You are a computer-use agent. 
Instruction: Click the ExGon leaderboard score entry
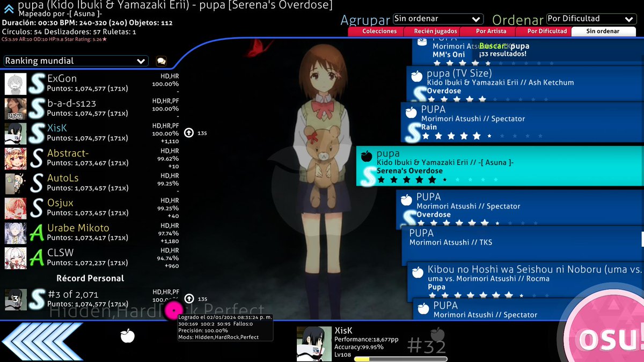point(91,84)
